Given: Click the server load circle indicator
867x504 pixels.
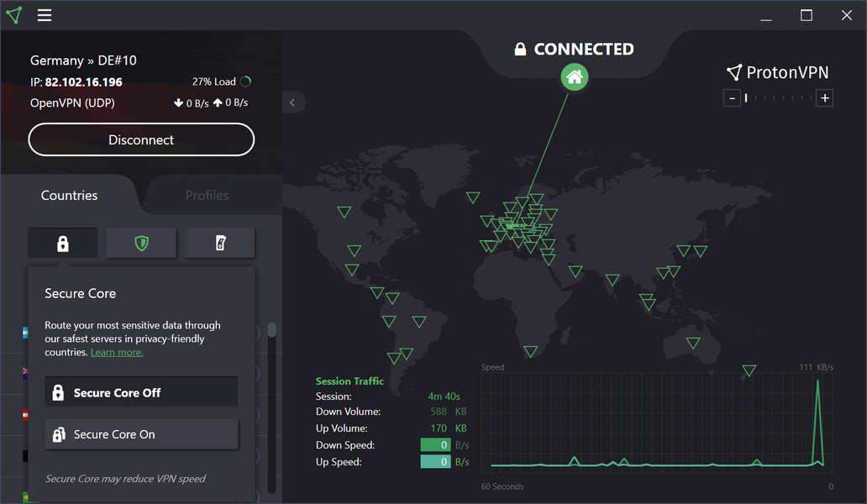Looking at the screenshot, I should point(245,81).
